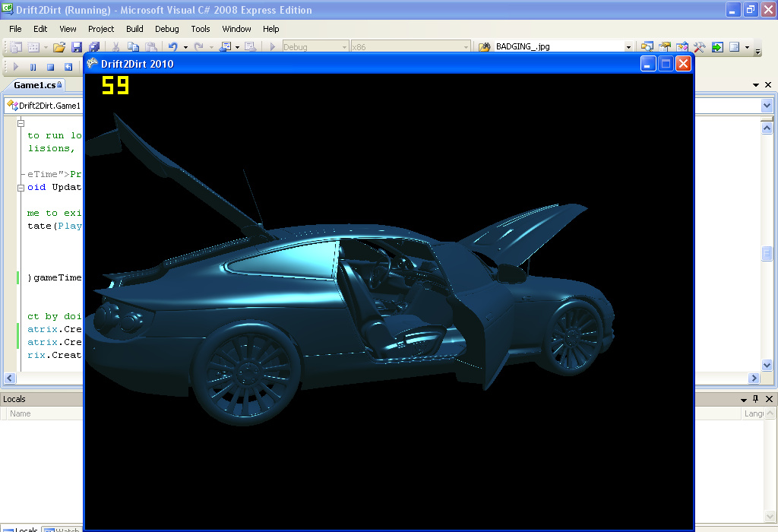This screenshot has height=532, width=778.
Task: Click the Cut scissors icon
Action: point(115,46)
